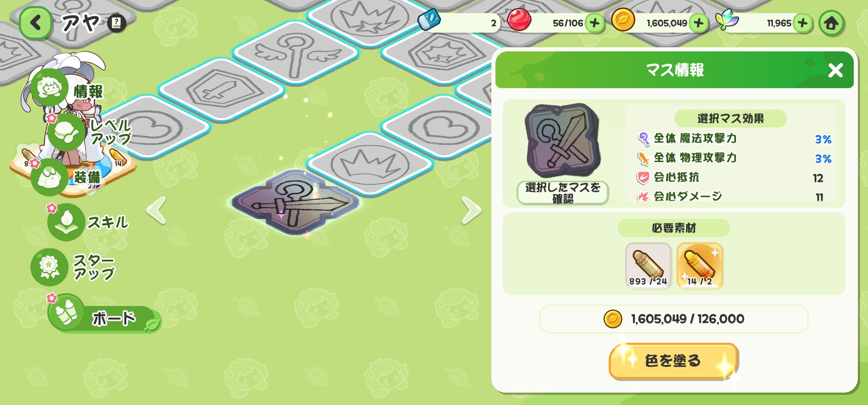This screenshot has width=868, height=405.
Task: Add gold coins with the plus button
Action: [698, 23]
